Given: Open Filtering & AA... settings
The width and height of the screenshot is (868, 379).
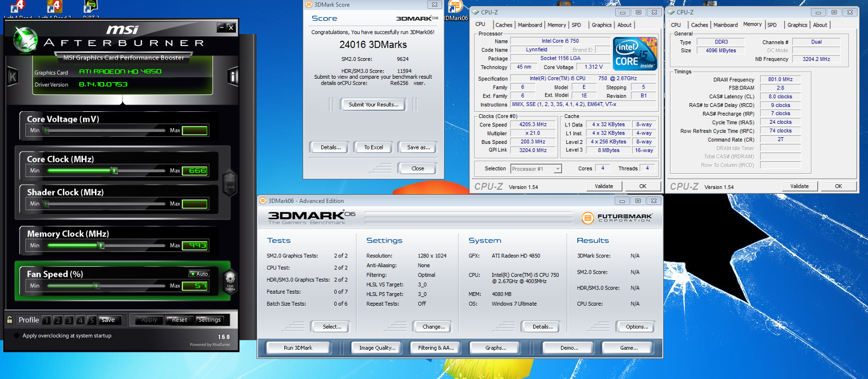Looking at the screenshot, I should 436,348.
